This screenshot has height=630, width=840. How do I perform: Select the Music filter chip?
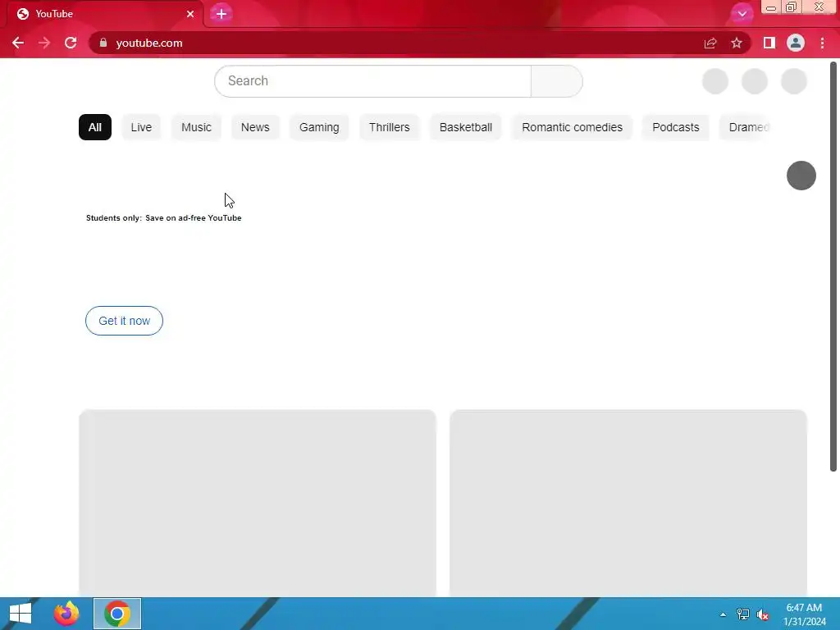coord(196,127)
